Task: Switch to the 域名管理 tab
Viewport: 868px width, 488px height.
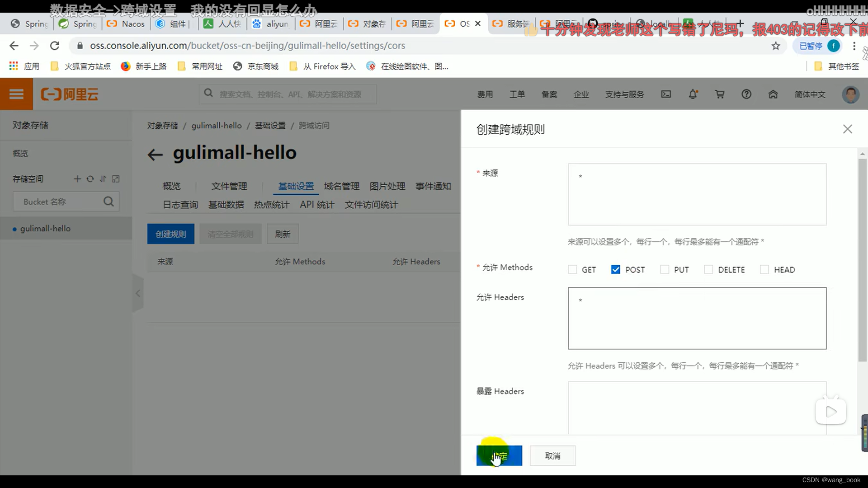Action: tap(342, 186)
